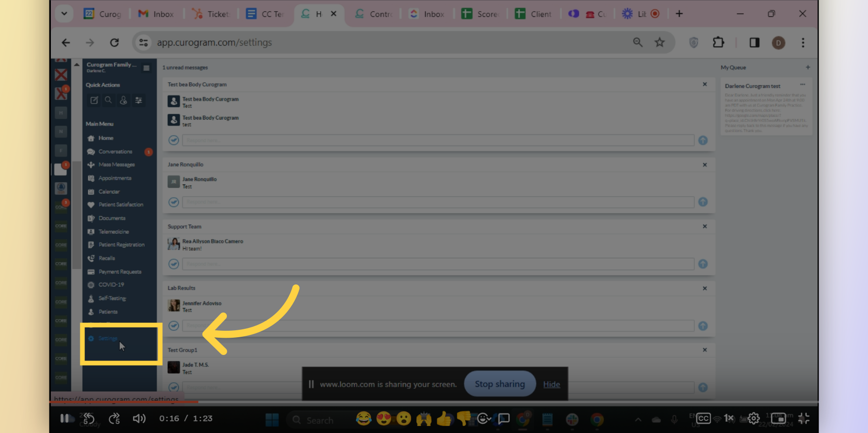The height and width of the screenshot is (433, 868).
Task: Toggle the sidebar hamburger menu
Action: [147, 68]
